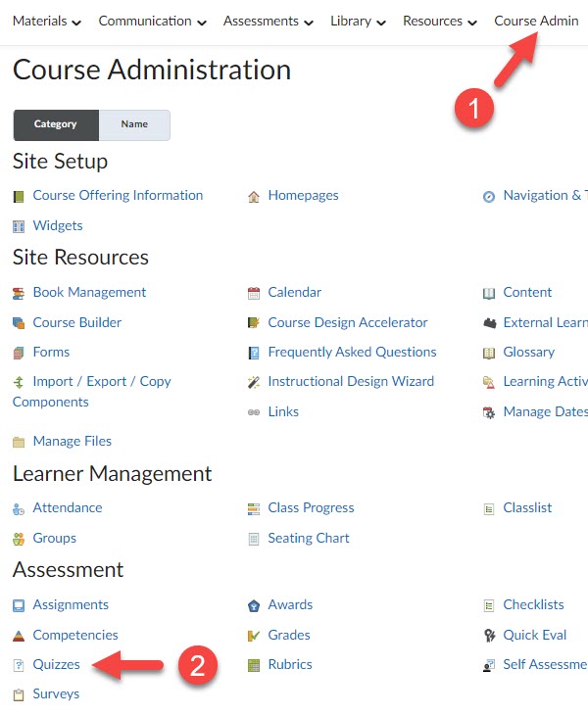Expand the Materials dropdown menu
This screenshot has width=588, height=716.
[x=47, y=21]
